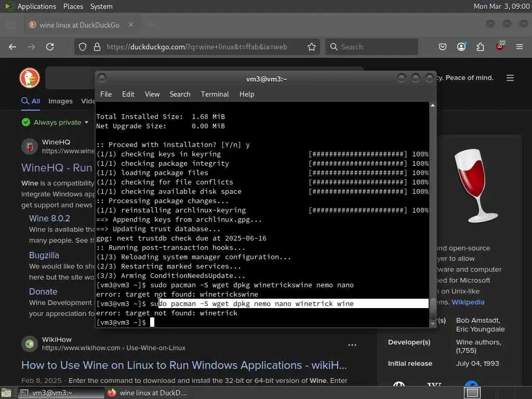
Task: Open the Wine 8.0.2 sublink
Action: click(49, 219)
